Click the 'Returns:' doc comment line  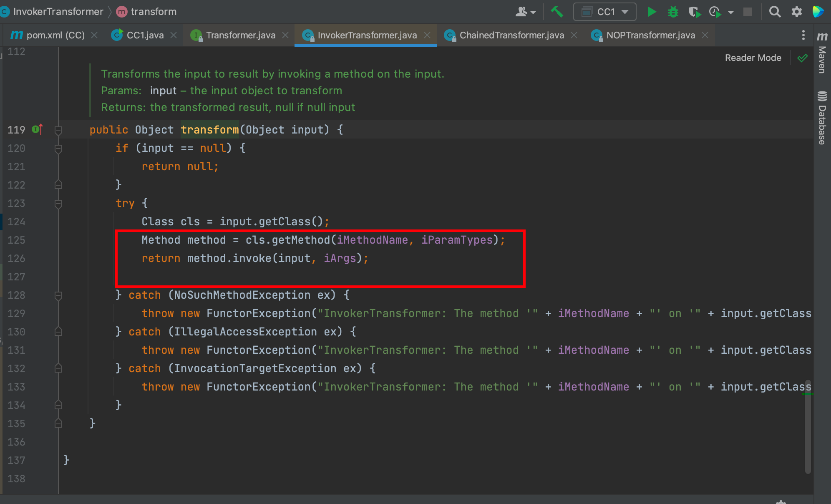tap(228, 107)
